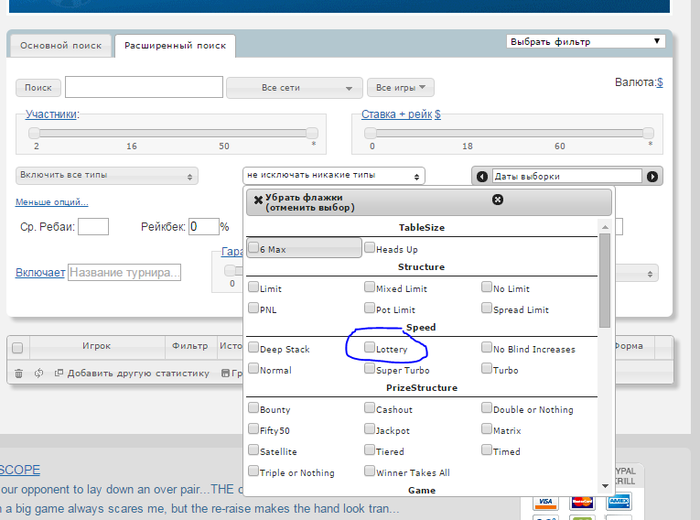Click the Amex payment icon
The height and width of the screenshot is (520, 700).
click(x=618, y=502)
